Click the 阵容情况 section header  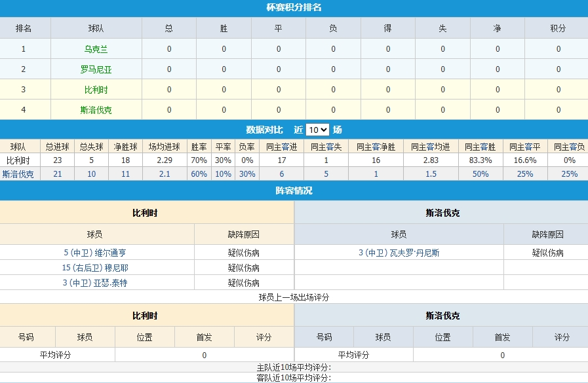coord(294,191)
